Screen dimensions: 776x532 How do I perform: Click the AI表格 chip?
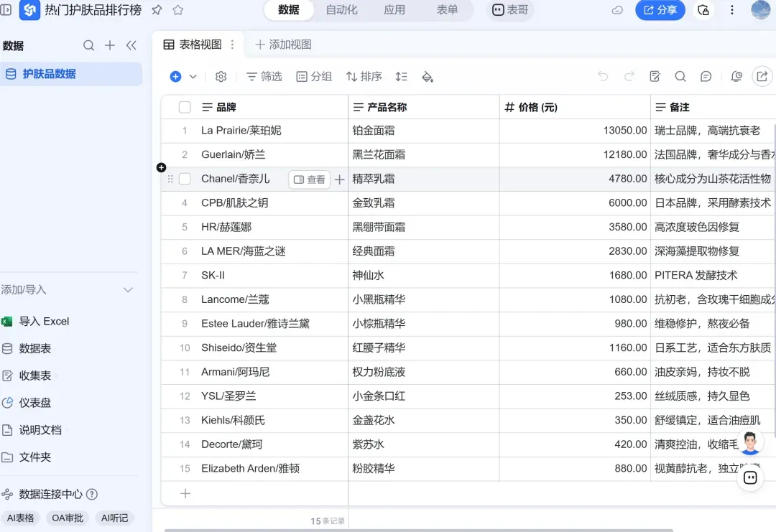coord(21,518)
